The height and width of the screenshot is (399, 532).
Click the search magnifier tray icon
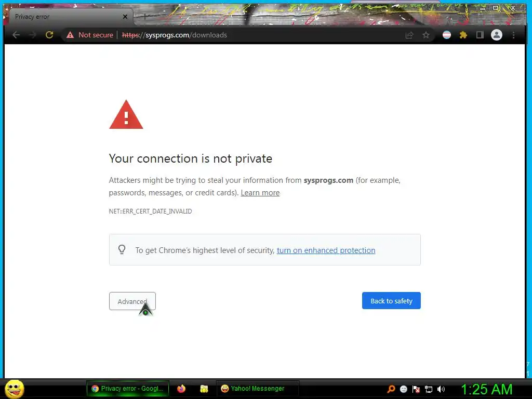click(x=391, y=389)
